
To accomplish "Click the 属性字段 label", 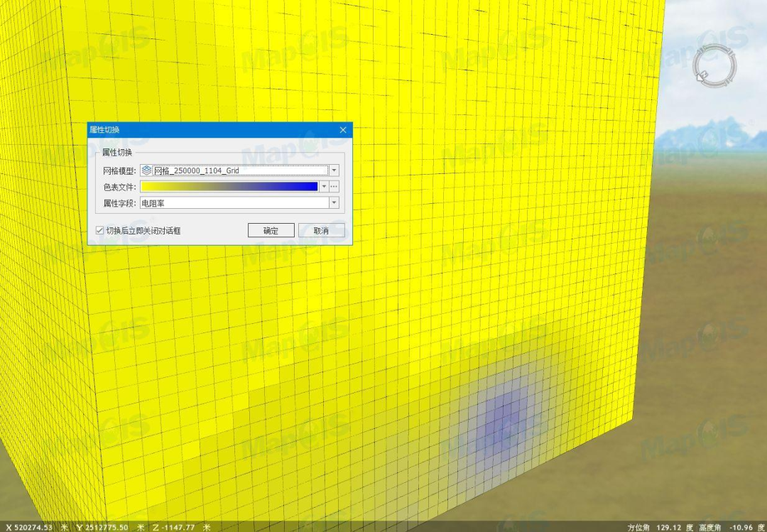I will [x=119, y=202].
